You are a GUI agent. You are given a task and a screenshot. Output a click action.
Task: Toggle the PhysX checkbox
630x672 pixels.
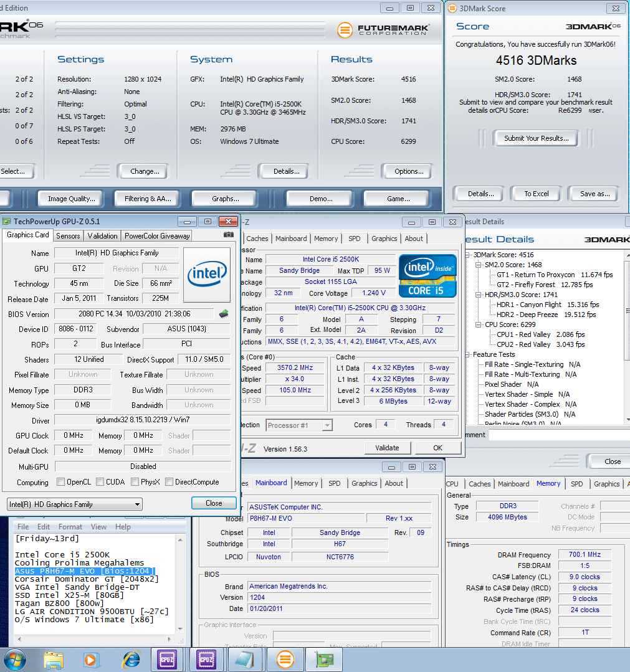(x=135, y=481)
